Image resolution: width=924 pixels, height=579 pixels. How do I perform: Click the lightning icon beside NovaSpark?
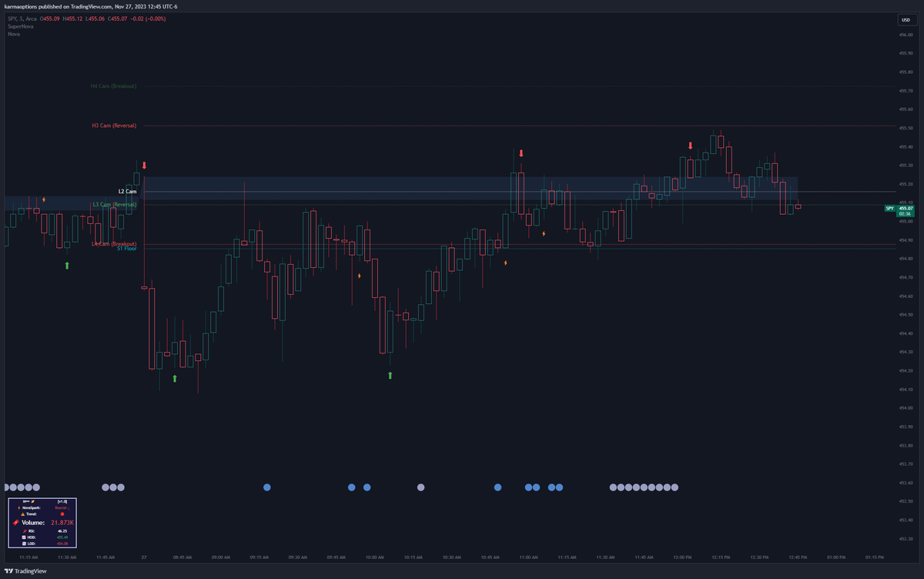(x=19, y=508)
